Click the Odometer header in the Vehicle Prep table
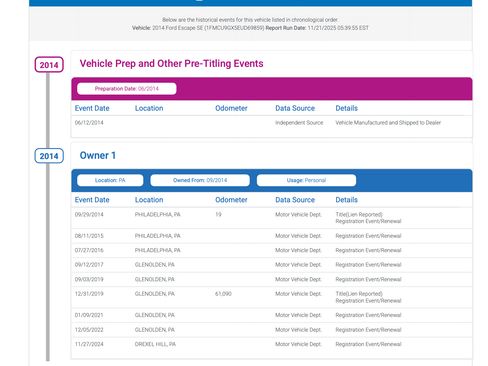The image size is (488, 366). (231, 108)
